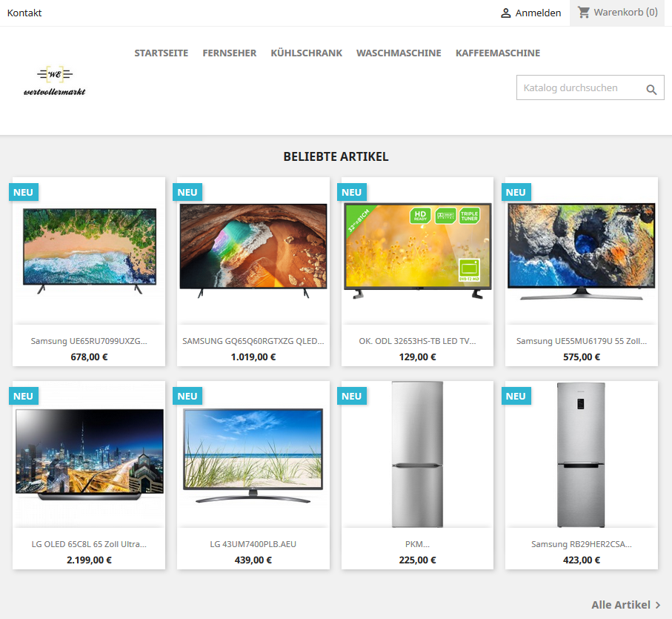Open the Waschmaschine category
Viewport: 672px width, 619px height.
click(x=399, y=53)
